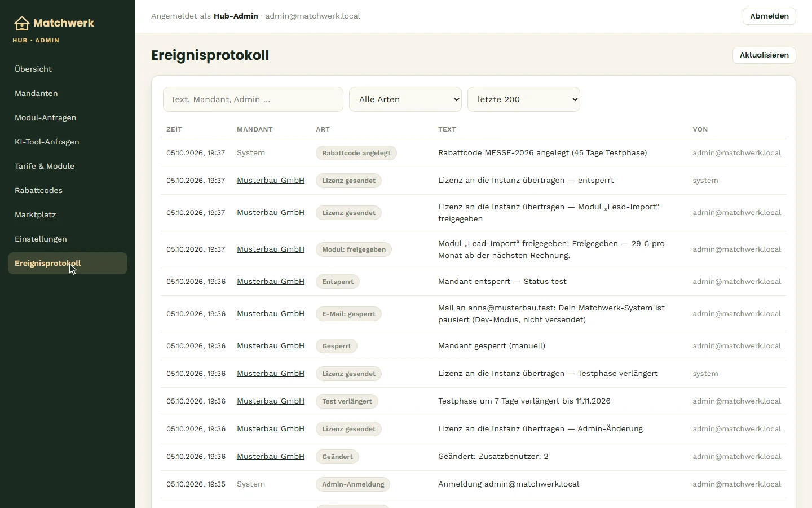812x508 pixels.
Task: Click the Matchwerk house logo icon
Action: click(x=22, y=23)
